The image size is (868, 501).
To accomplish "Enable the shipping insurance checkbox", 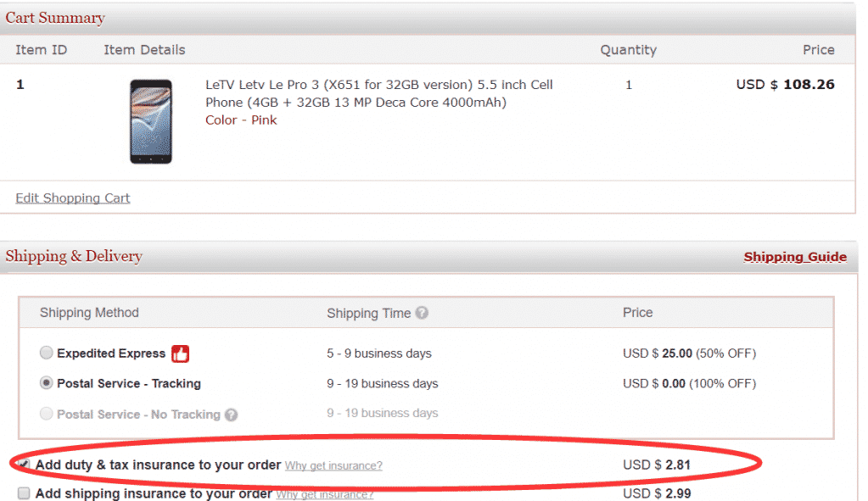I will click(24, 493).
